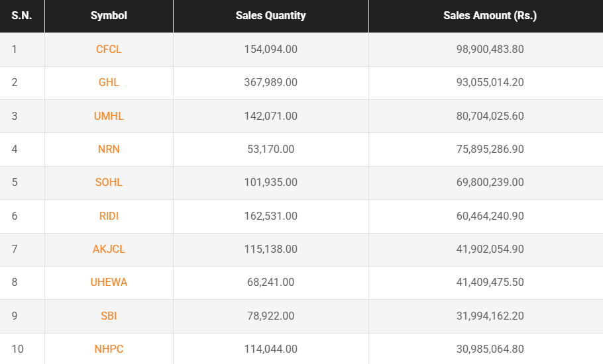
Task: Select sales quantity 367,989.00
Action: [271, 82]
